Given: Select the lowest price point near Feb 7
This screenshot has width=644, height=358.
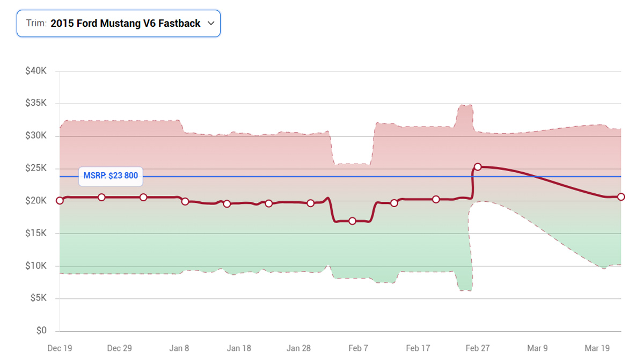Looking at the screenshot, I should 352,221.
